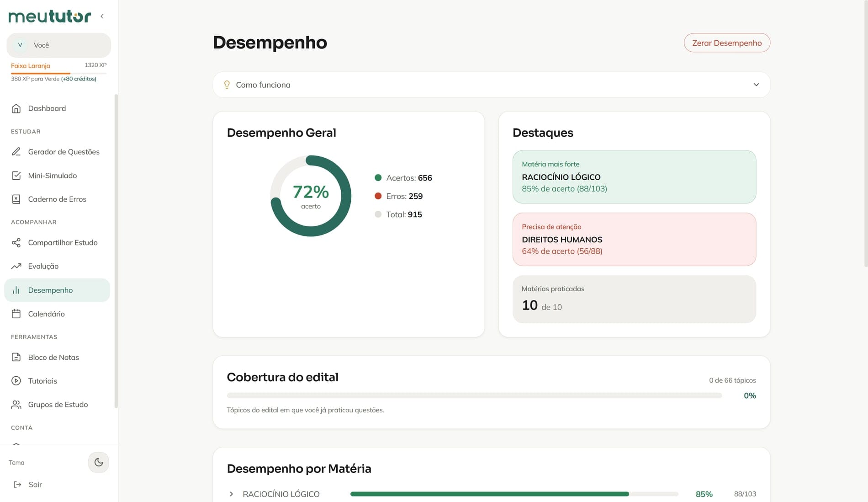Click the RACIOCÍNIO LÓGICO 85% progress bar

point(514,494)
